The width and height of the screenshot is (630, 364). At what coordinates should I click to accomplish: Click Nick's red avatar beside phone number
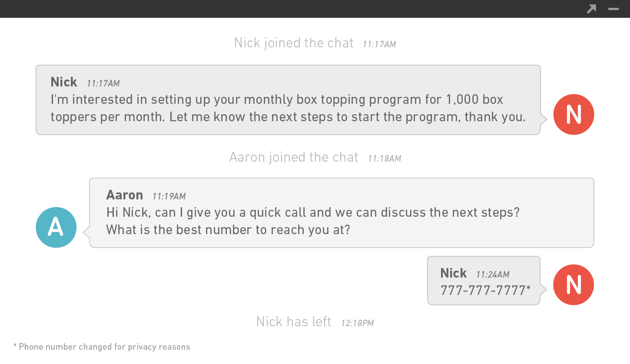[574, 285]
